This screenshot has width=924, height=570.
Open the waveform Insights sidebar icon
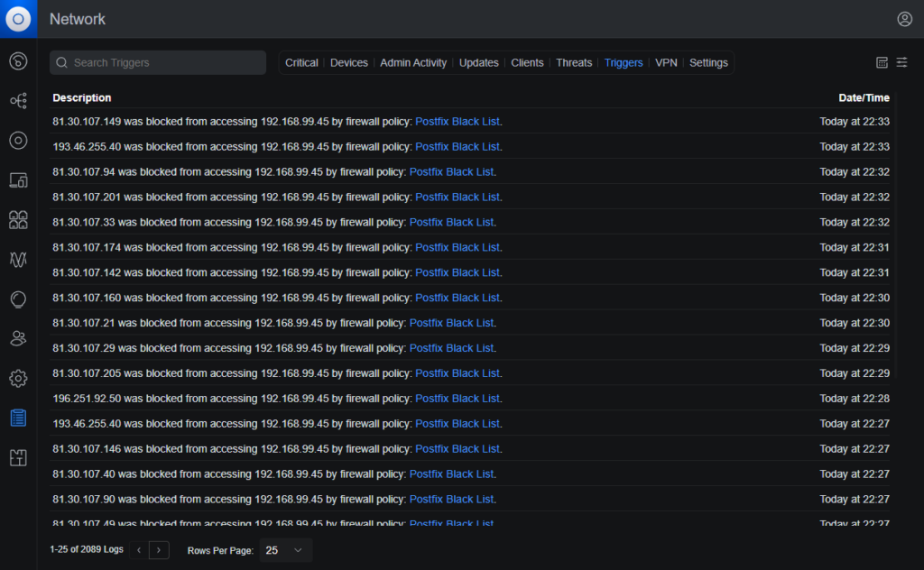18,259
